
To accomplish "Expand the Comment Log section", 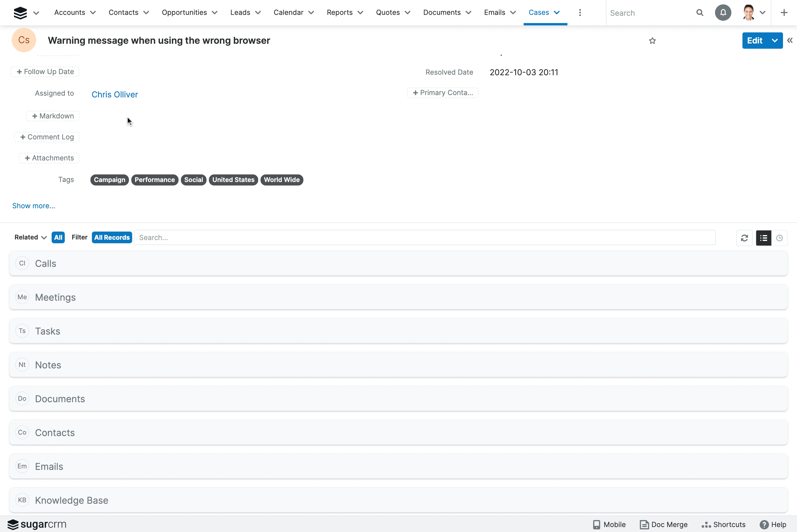I will [x=47, y=136].
